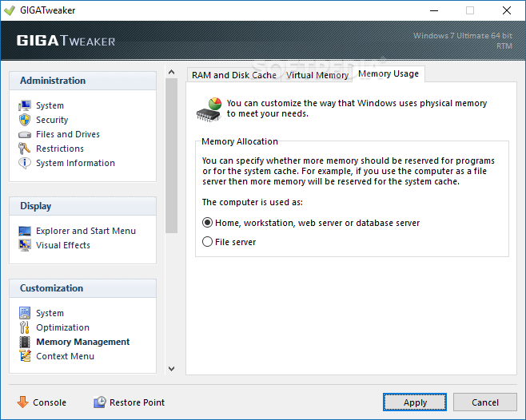The image size is (526, 420).
Task: Click the Restore Point clock icon
Action: click(x=100, y=402)
